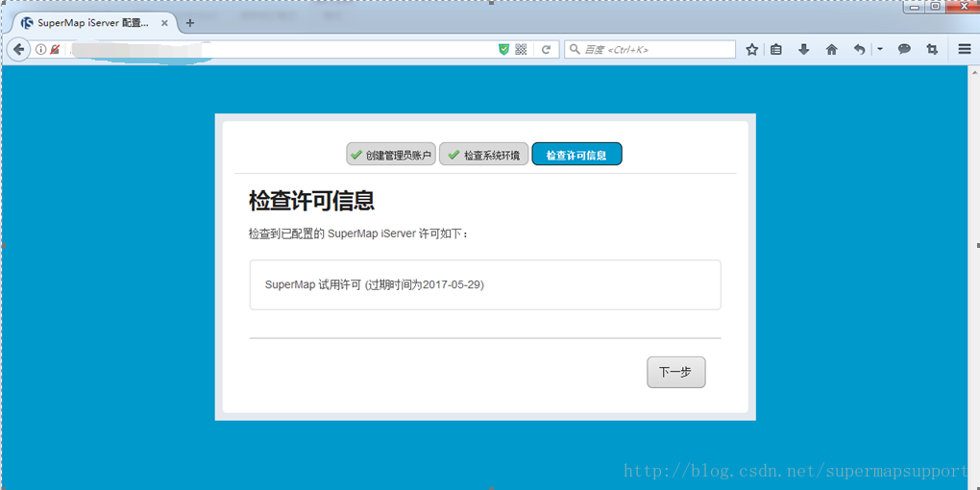Click the SuperMap favicon in the tab
The width and height of the screenshot is (980, 490).
coord(27,23)
